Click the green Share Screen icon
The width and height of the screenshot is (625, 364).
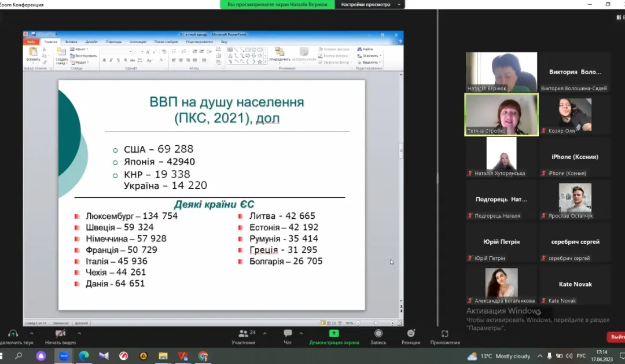(334, 334)
